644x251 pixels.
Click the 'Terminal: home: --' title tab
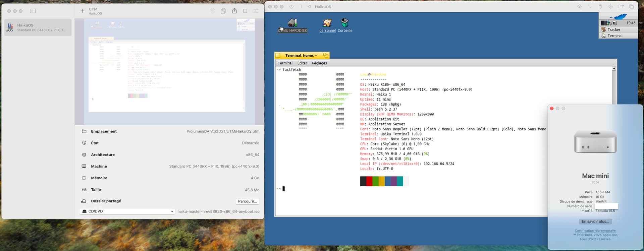coord(301,56)
